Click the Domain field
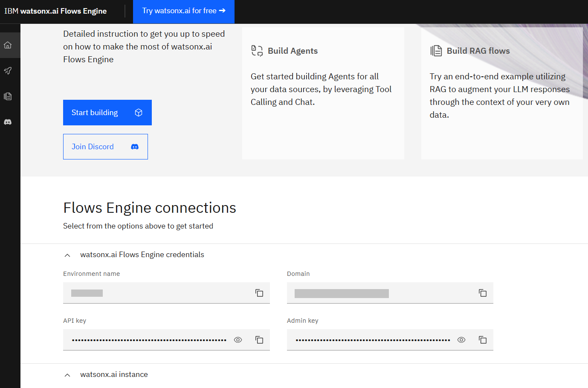Viewport: 588px width, 388px height. click(x=390, y=293)
